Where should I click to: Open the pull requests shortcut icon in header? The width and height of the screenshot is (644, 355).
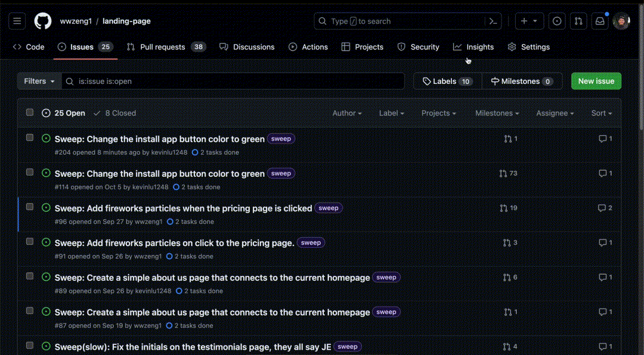point(578,21)
